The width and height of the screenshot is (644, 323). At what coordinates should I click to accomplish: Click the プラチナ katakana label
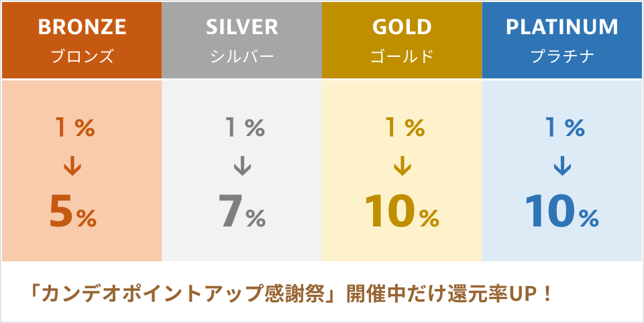562,57
